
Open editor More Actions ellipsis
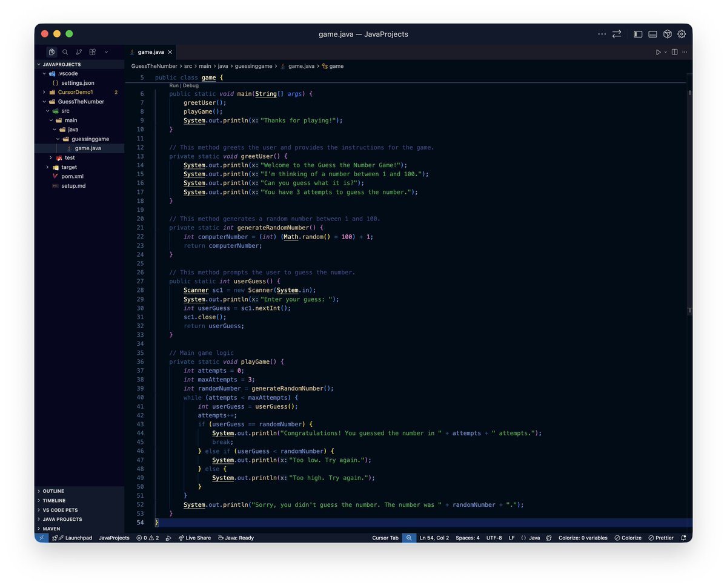coord(685,52)
